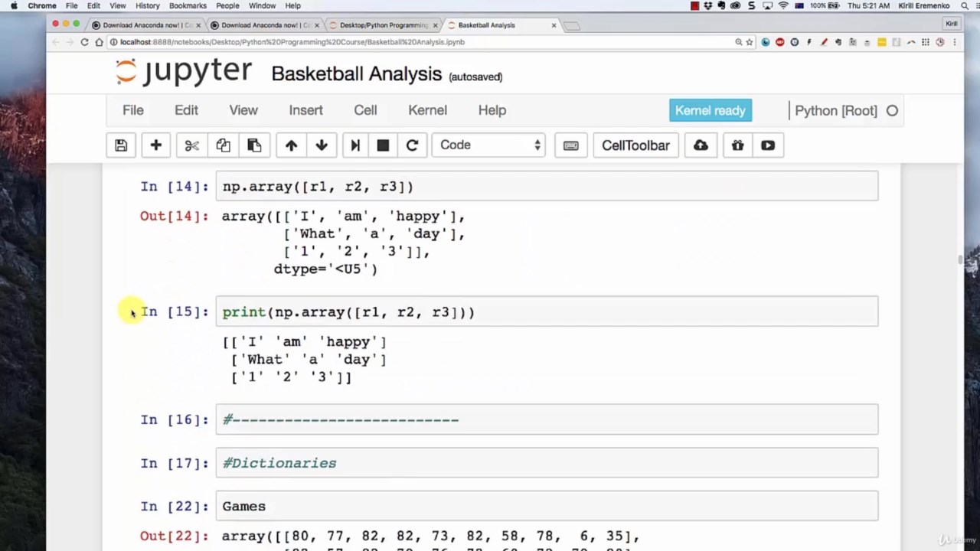This screenshot has width=980, height=551.
Task: Click the Evernote elephant menu bar icon
Action: (721, 5)
